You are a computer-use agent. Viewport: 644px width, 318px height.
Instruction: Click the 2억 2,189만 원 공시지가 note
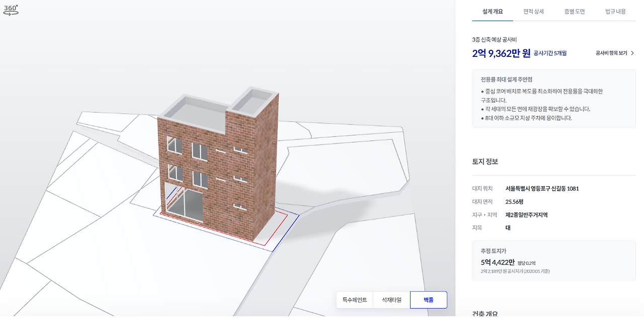click(515, 271)
